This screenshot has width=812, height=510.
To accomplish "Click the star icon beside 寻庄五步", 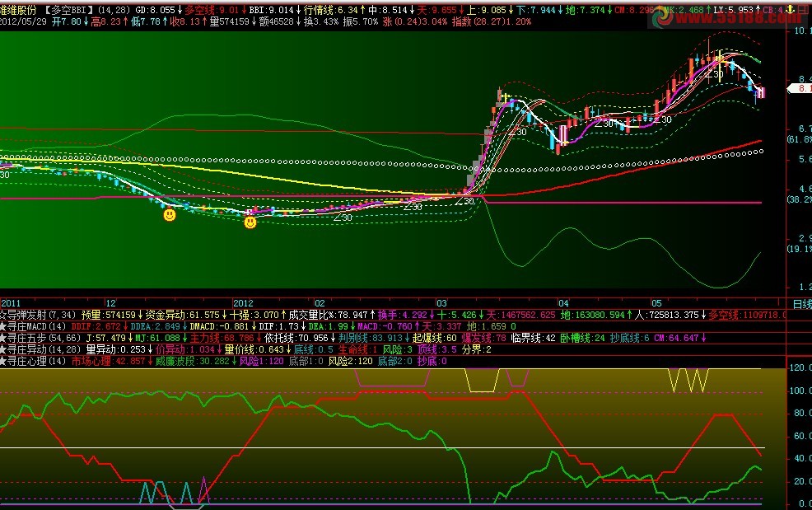I will tap(2, 338).
